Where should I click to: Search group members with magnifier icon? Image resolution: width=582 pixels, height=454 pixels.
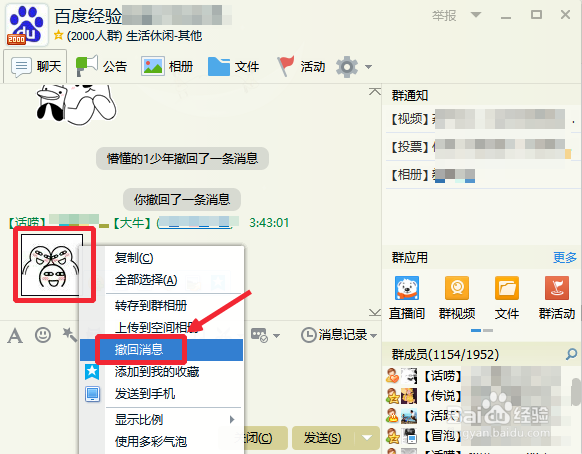[x=571, y=354]
